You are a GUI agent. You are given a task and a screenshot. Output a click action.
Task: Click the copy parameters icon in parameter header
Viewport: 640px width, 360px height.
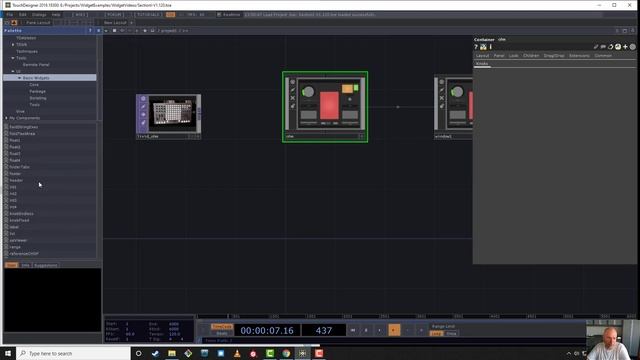tap(611, 47)
